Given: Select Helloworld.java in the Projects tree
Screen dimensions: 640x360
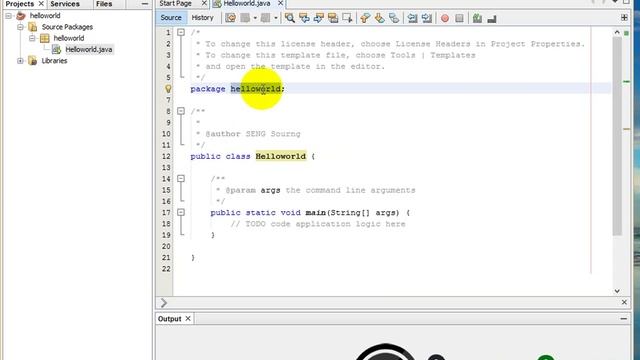Looking at the screenshot, I should [89, 50].
